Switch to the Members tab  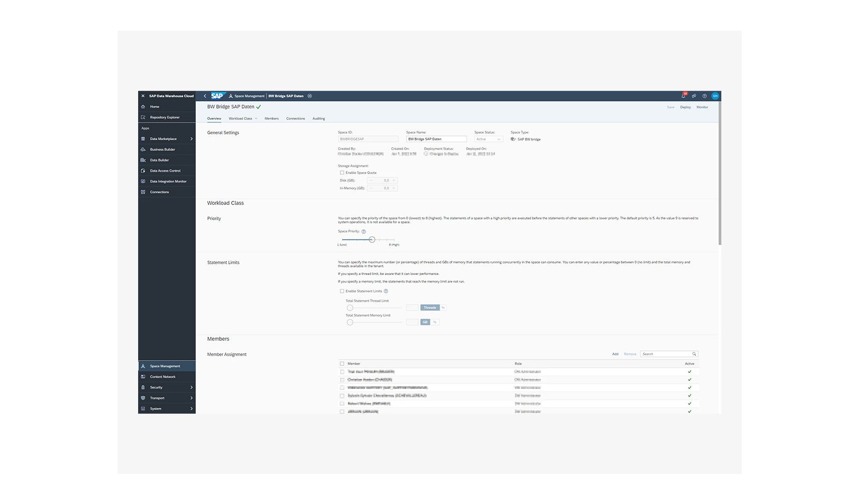pyautogui.click(x=271, y=119)
